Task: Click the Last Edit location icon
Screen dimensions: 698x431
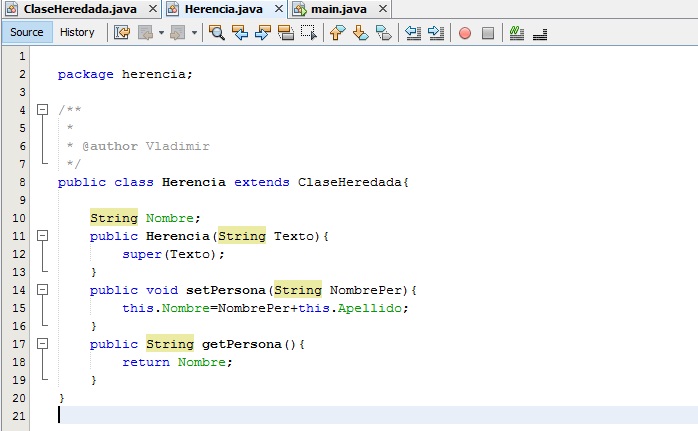Action: pyautogui.click(x=122, y=33)
